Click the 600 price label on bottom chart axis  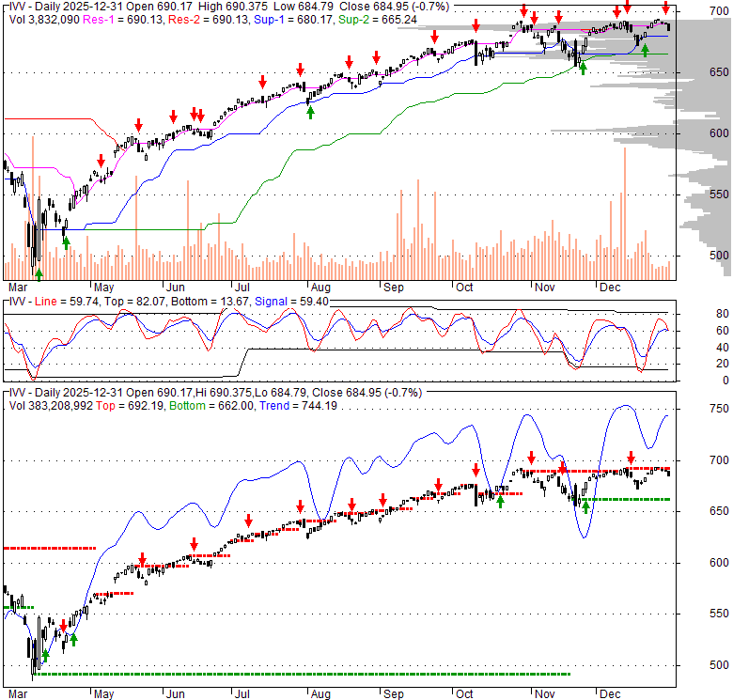coord(719,563)
